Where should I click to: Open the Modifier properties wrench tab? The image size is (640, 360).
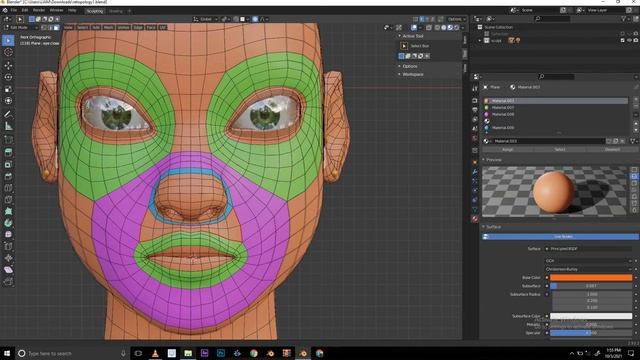coord(475,172)
